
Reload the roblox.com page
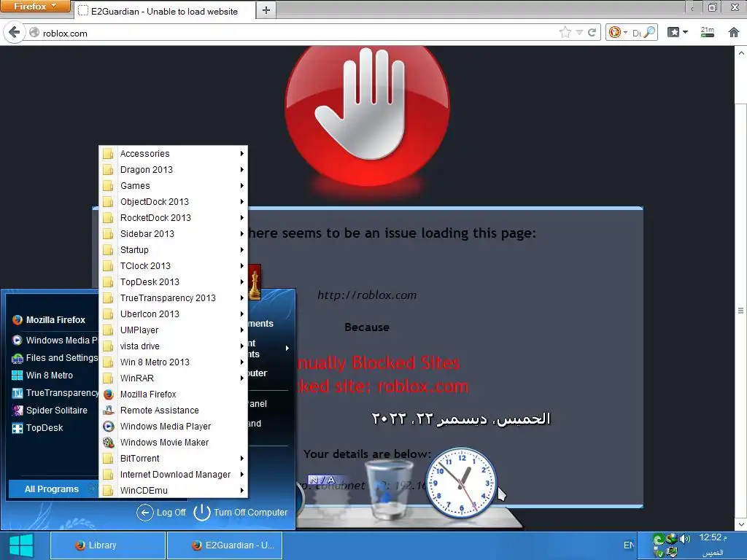(592, 32)
